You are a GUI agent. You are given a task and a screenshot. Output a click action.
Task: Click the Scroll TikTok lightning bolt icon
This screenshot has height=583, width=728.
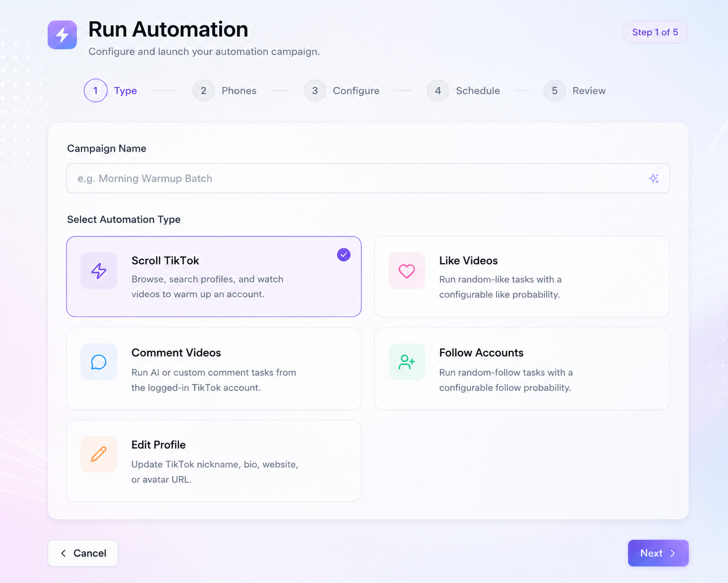tap(99, 271)
